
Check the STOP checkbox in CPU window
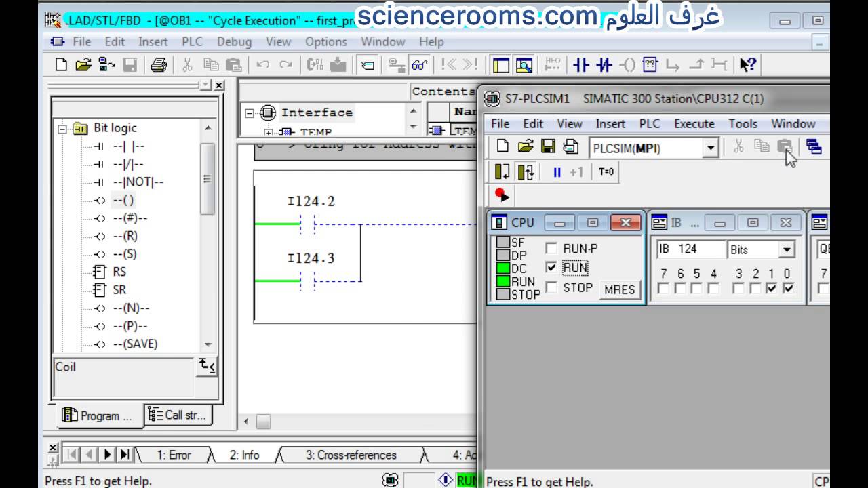(x=551, y=287)
